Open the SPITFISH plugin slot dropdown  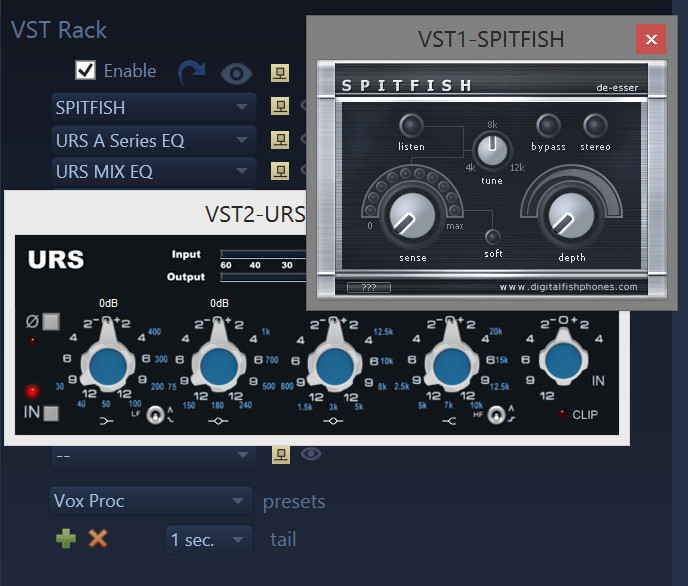coord(154,107)
